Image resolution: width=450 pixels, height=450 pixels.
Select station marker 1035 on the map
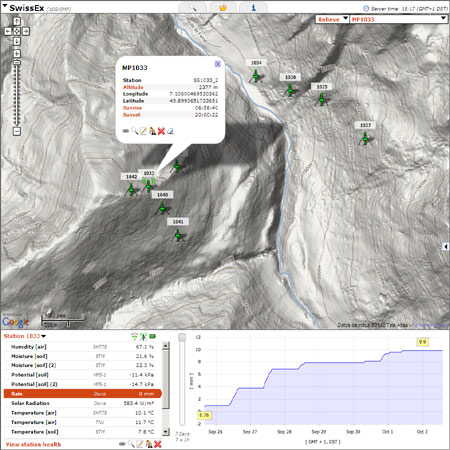click(321, 99)
